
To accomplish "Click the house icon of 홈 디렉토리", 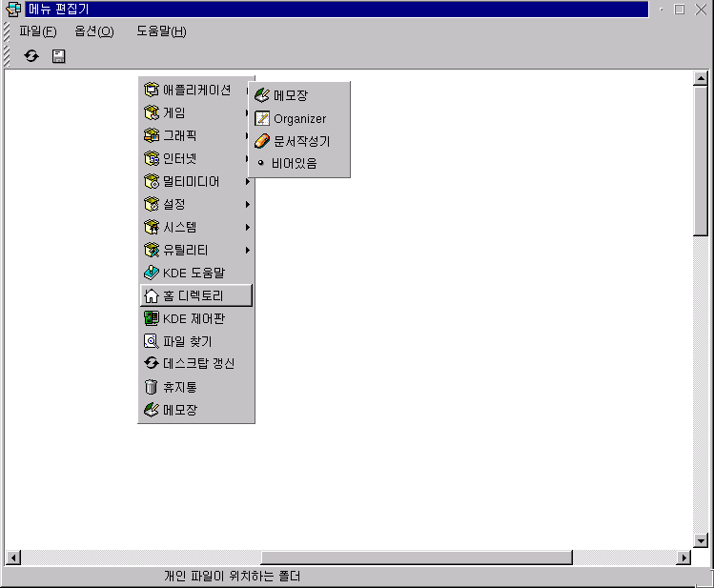I will [x=152, y=295].
